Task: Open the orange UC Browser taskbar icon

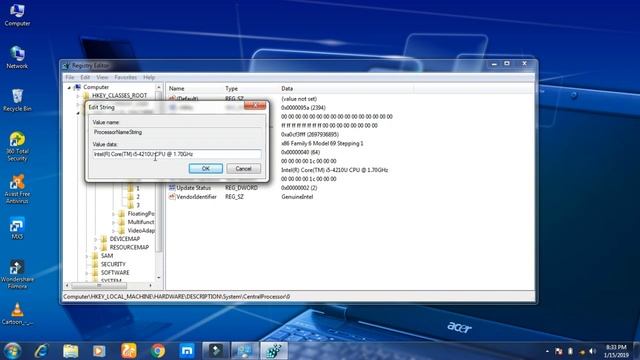Action: point(129,351)
